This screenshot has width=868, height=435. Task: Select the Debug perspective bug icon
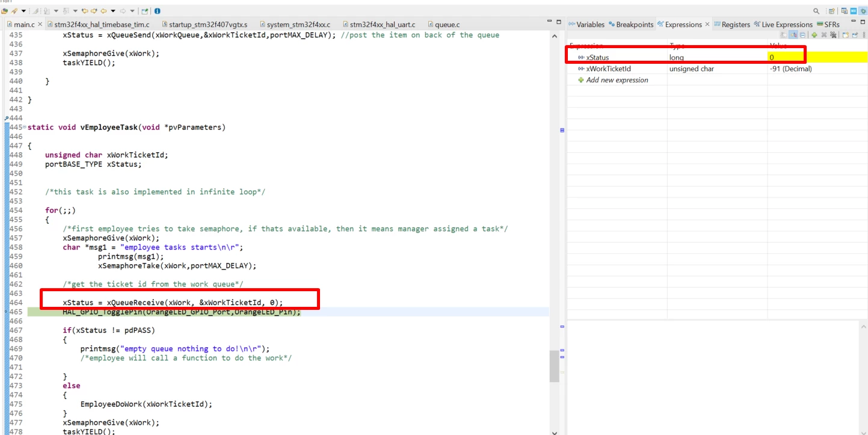[863, 11]
